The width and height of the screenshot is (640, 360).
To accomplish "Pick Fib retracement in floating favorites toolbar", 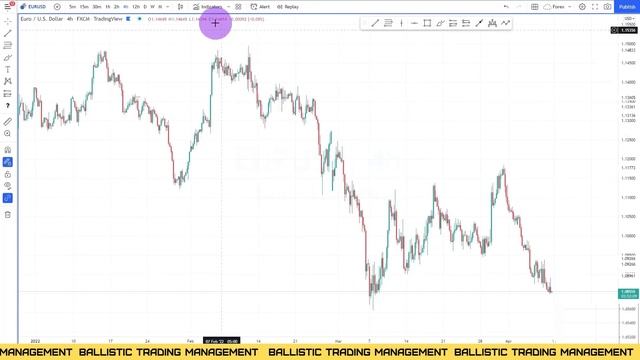I will click(x=388, y=23).
